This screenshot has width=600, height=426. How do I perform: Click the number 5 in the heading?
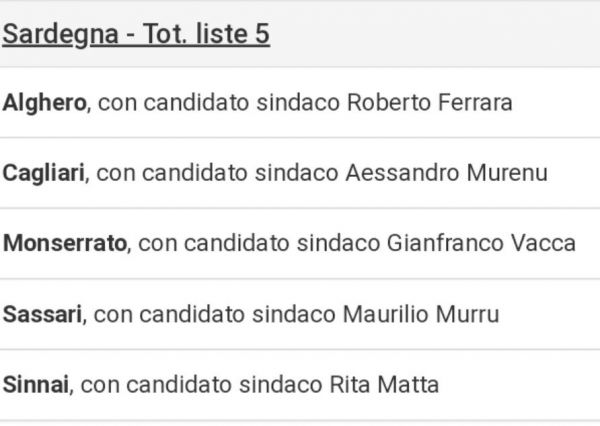[x=262, y=34]
